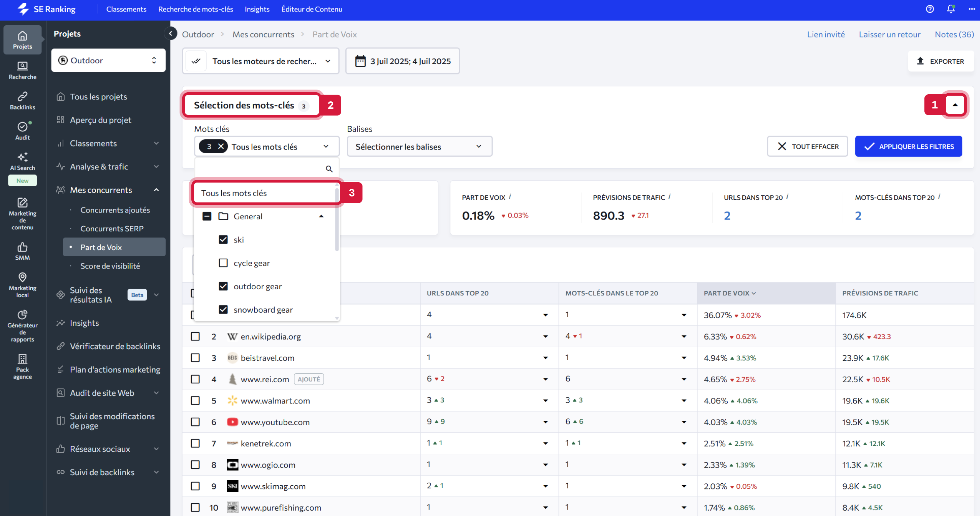Open the help question mark icon
The width and height of the screenshot is (980, 516).
pyautogui.click(x=929, y=9)
